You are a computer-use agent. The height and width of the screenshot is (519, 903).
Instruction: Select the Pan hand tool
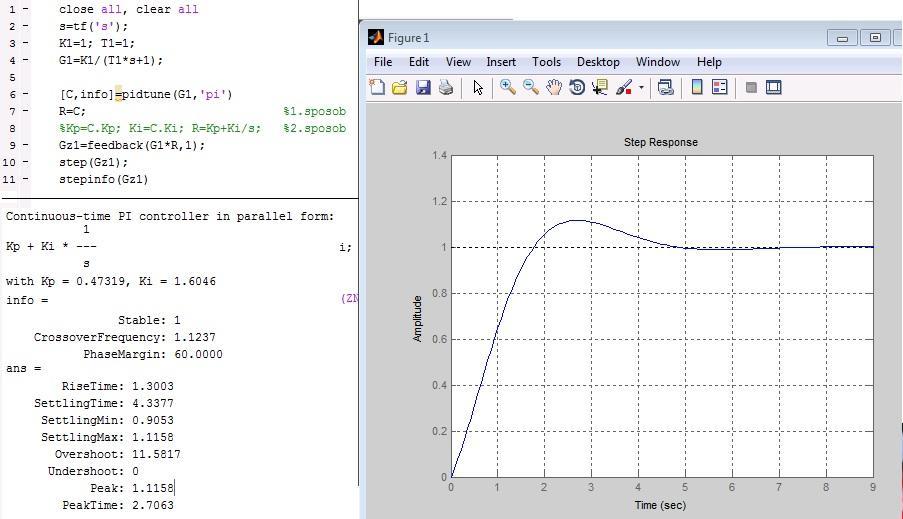click(553, 88)
